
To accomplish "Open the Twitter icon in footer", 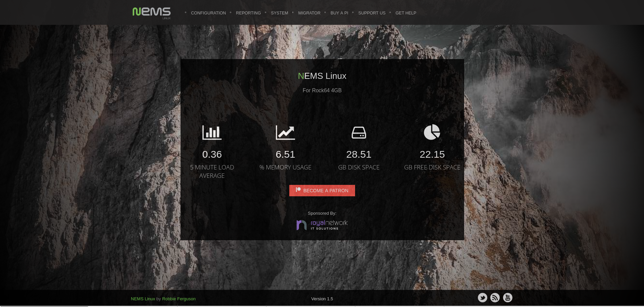I will point(483,298).
